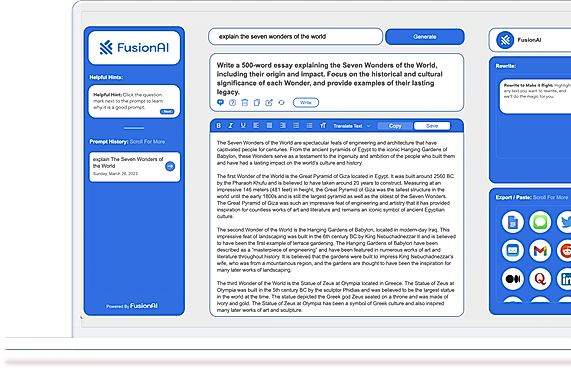Export to Medium icon

tap(513, 279)
